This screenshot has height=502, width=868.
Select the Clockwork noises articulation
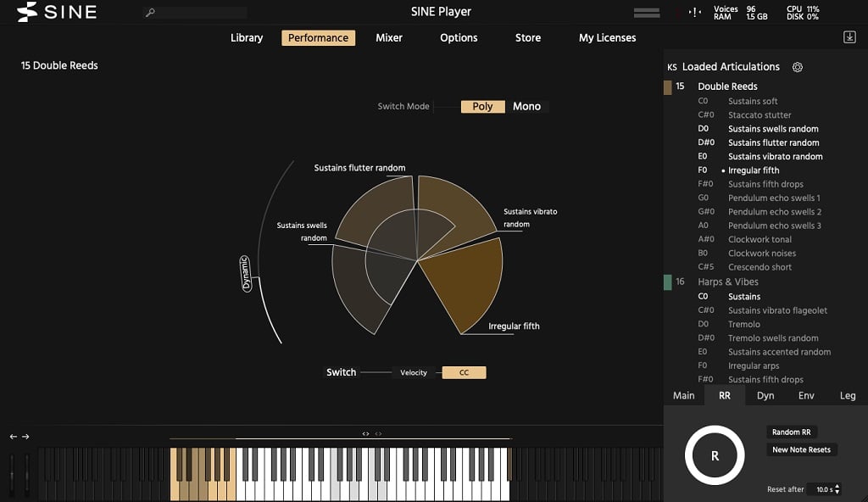click(x=762, y=254)
